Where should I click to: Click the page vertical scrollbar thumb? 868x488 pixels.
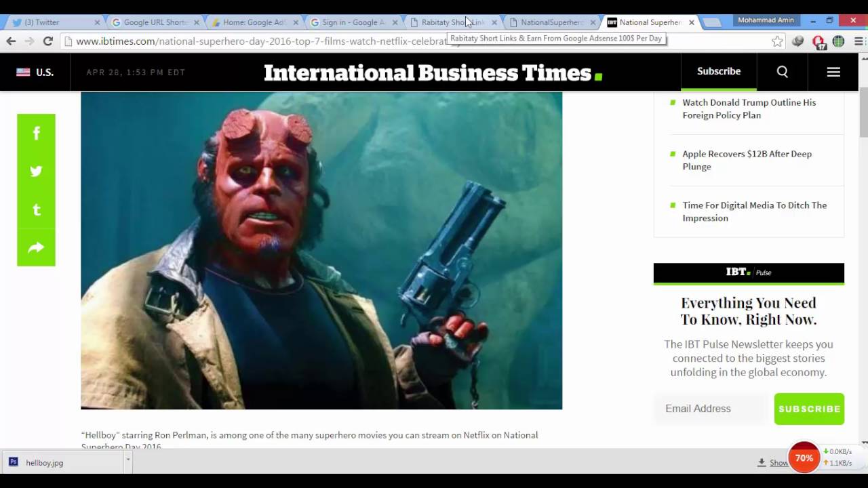click(x=863, y=111)
